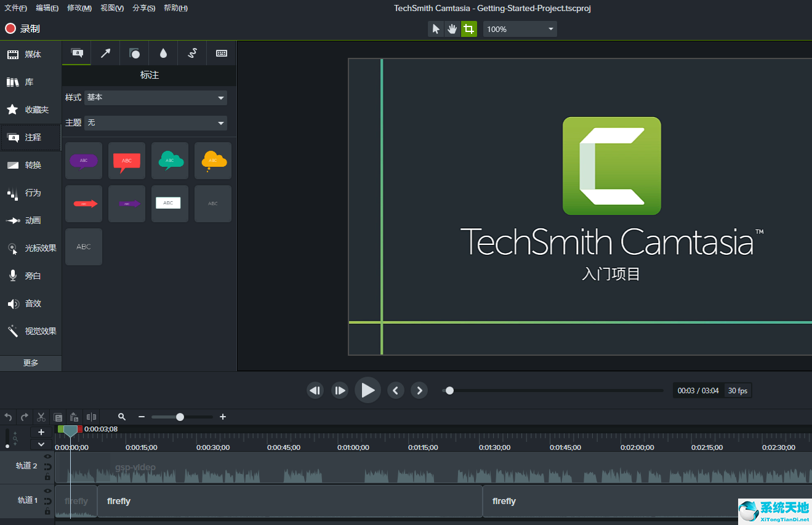Open the 光标效果 (Cursor Effects) panel
Image resolution: width=812 pixels, height=525 pixels.
coord(31,249)
